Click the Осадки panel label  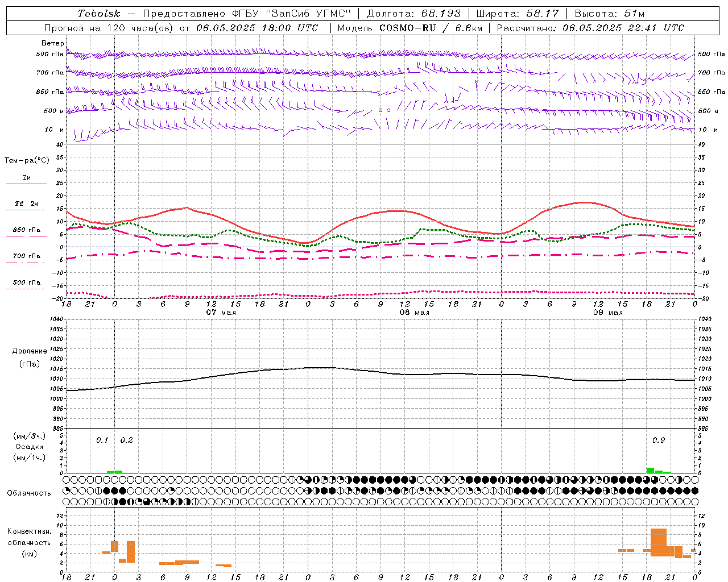(30, 447)
